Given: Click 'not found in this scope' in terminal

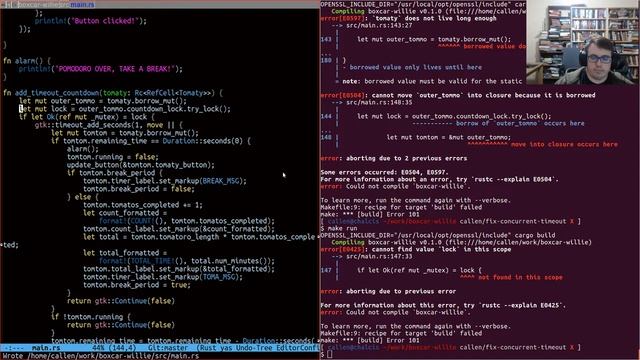Looking at the screenshot, I should (520, 278).
